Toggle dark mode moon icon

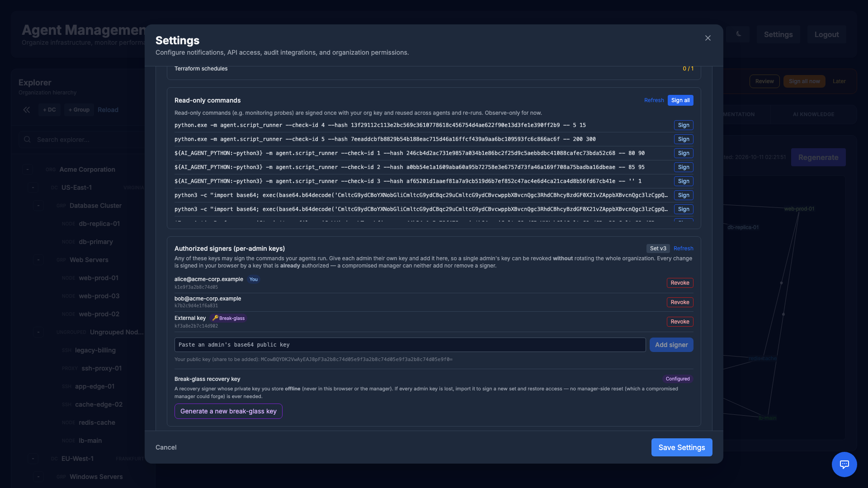point(738,34)
